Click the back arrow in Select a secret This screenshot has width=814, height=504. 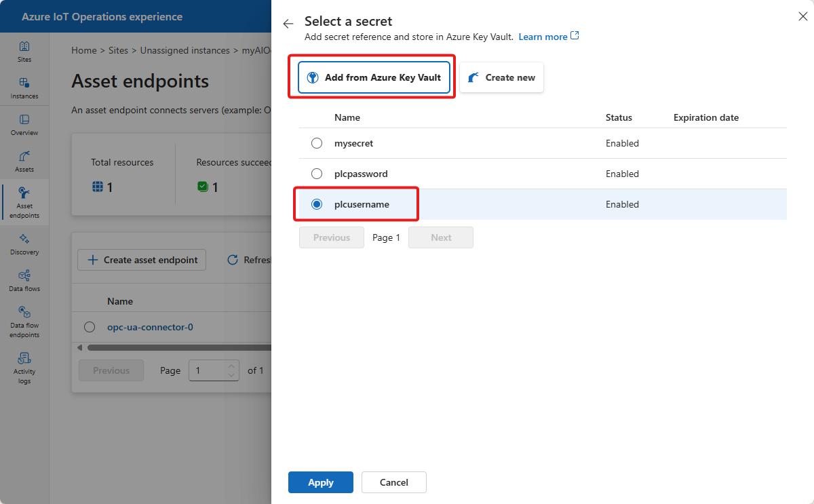(288, 24)
